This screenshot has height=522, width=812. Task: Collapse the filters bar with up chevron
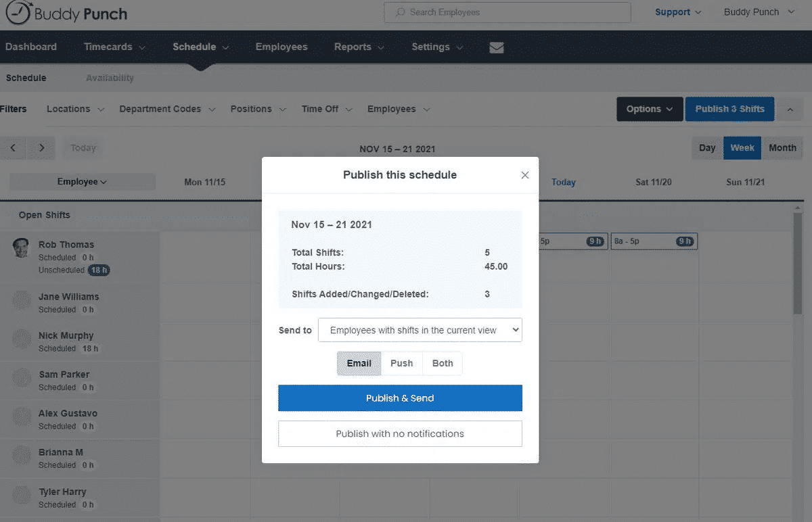tap(790, 109)
